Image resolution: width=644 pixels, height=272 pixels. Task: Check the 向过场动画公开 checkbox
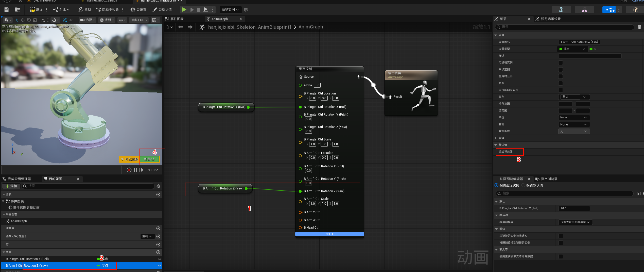point(561,90)
